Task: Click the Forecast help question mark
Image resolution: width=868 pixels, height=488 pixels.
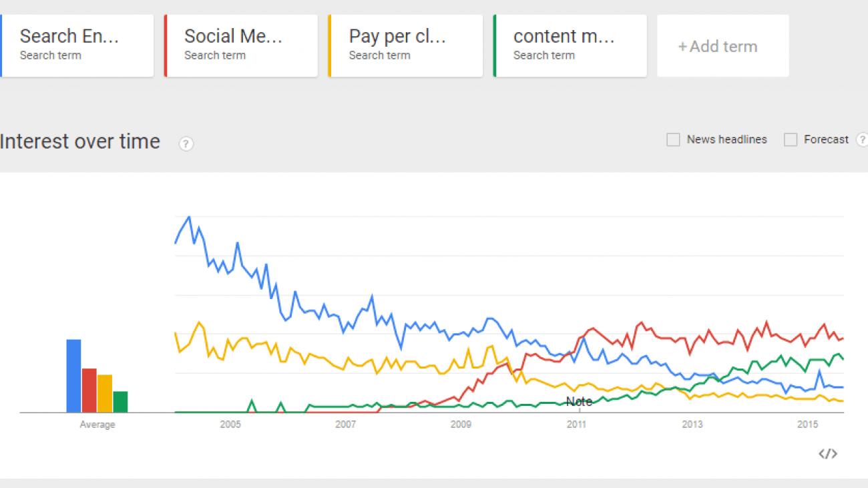Action: click(862, 140)
